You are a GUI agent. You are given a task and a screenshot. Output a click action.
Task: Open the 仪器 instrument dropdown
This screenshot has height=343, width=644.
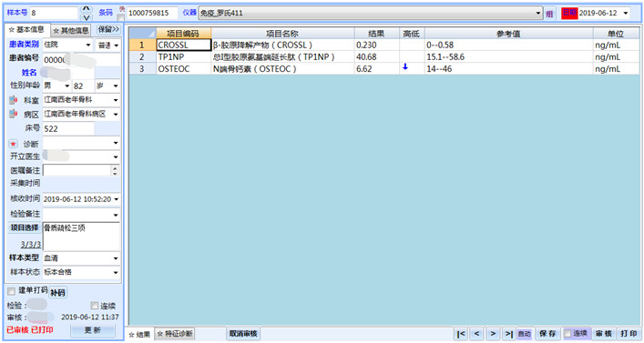pos(538,13)
